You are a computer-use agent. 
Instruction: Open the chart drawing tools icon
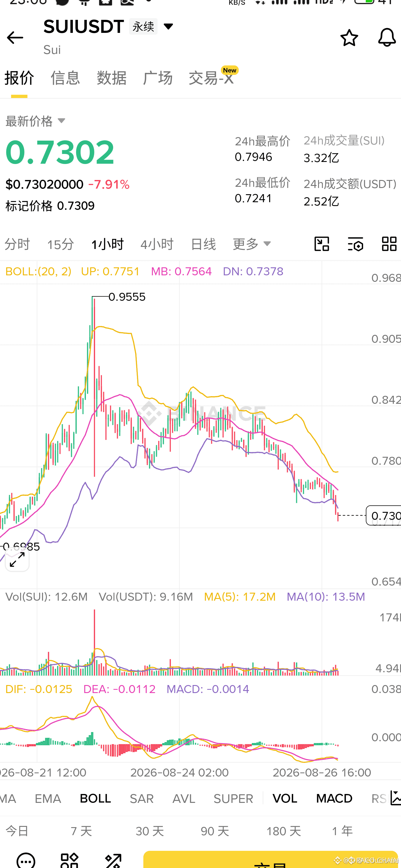click(x=321, y=244)
